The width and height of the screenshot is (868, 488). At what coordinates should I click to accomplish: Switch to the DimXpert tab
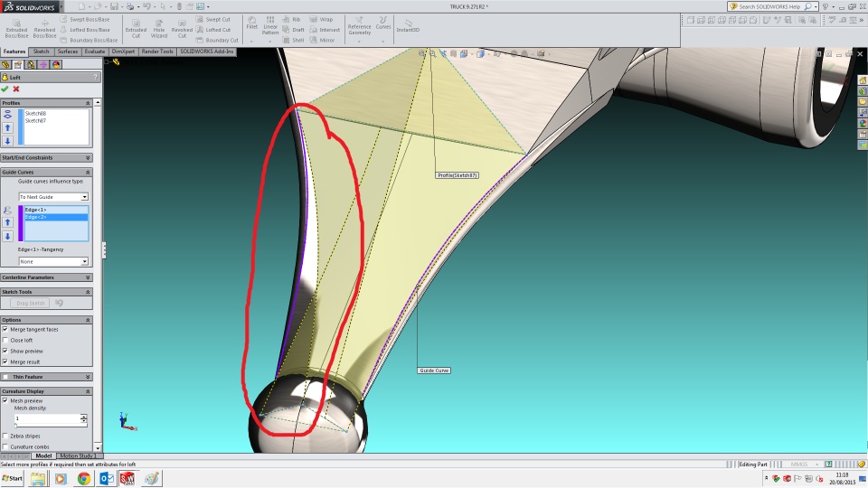123,52
